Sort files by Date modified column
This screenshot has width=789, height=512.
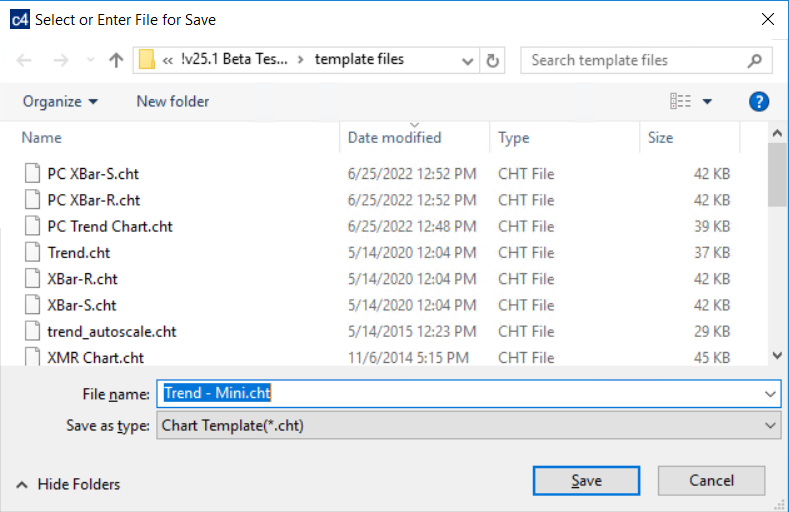(x=394, y=138)
